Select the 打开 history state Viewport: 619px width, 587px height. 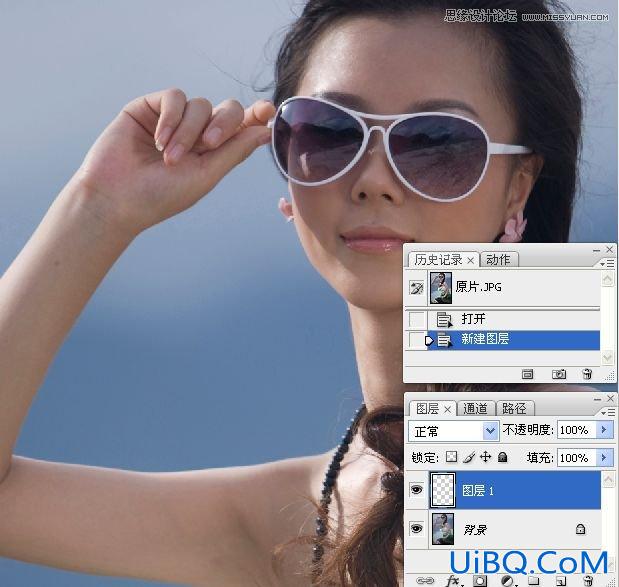(x=514, y=319)
